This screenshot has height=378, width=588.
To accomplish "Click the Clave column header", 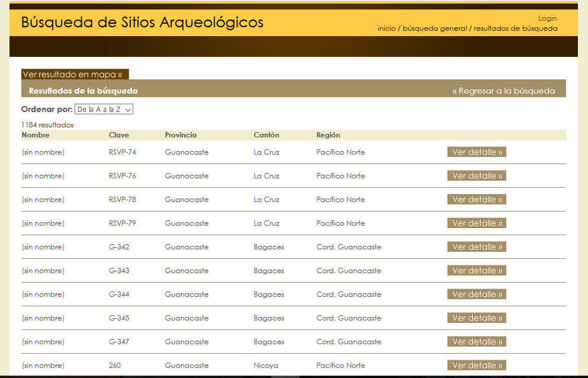I will [119, 135].
